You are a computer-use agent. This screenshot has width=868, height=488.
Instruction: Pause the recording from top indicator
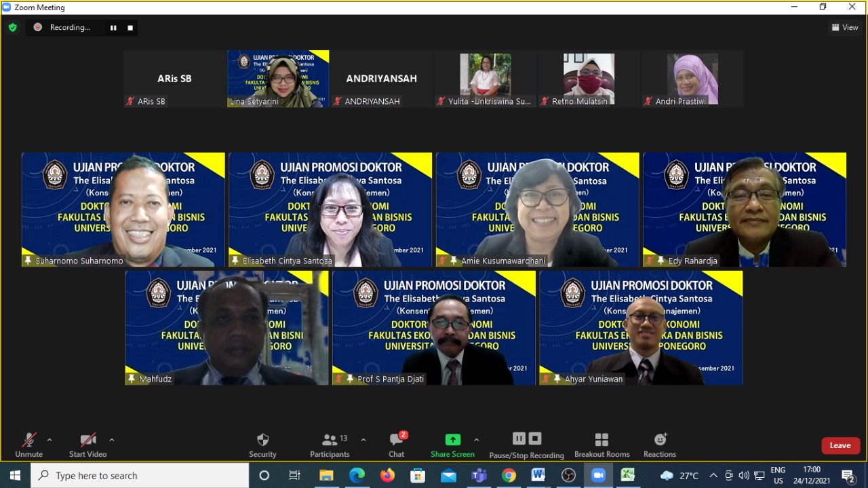pyautogui.click(x=113, y=28)
